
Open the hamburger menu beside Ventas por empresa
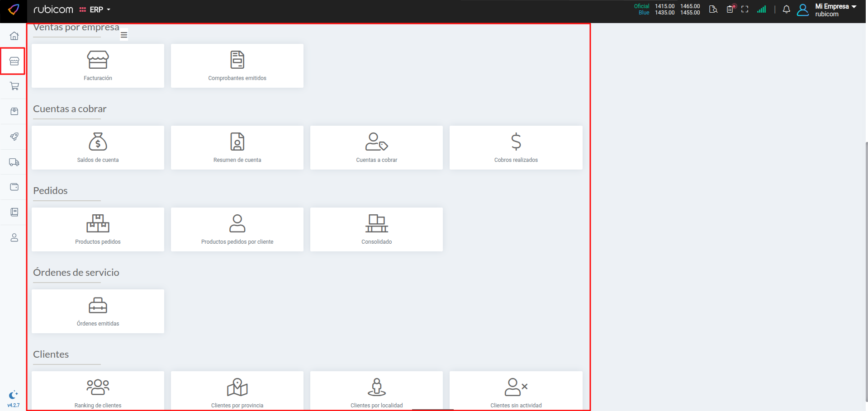click(x=124, y=35)
